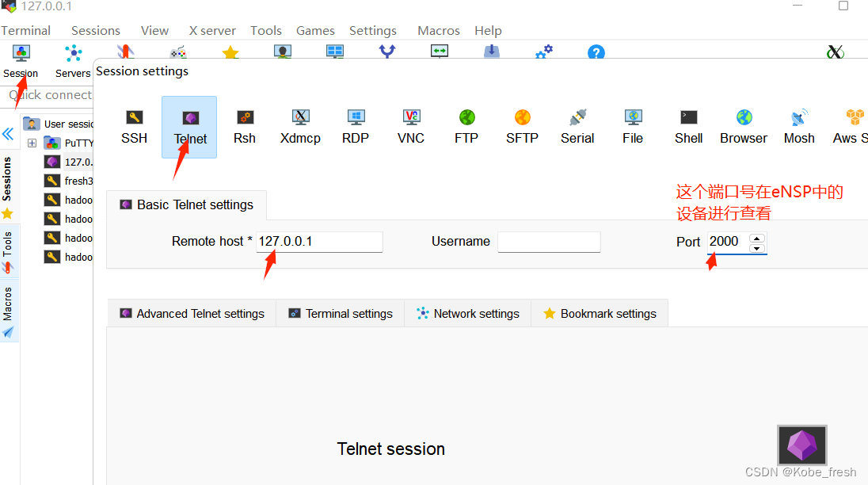Select the PuTTY sessions folder
The image size is (868, 485).
(67, 143)
